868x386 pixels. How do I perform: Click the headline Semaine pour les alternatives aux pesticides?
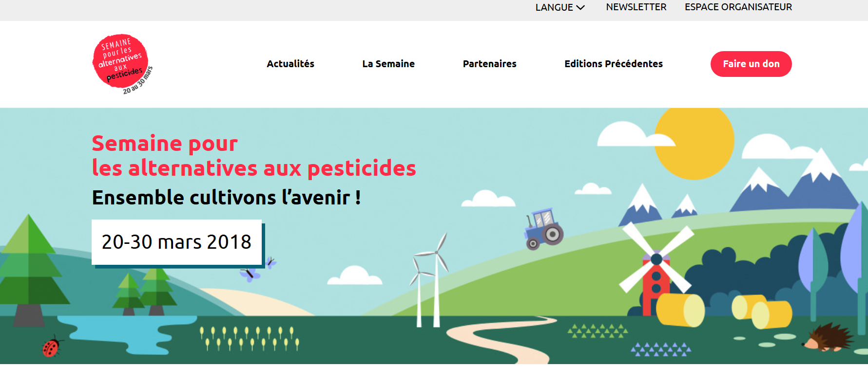click(x=254, y=156)
